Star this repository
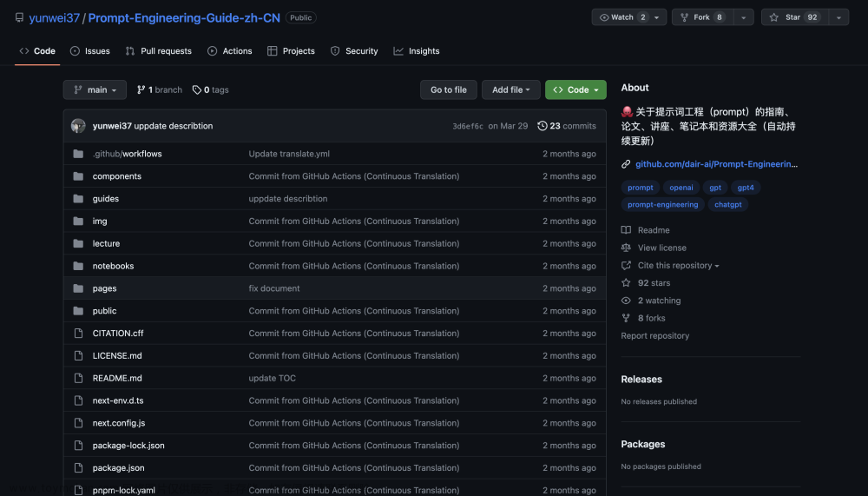Screen dimensions: 868x496 tap(795, 17)
